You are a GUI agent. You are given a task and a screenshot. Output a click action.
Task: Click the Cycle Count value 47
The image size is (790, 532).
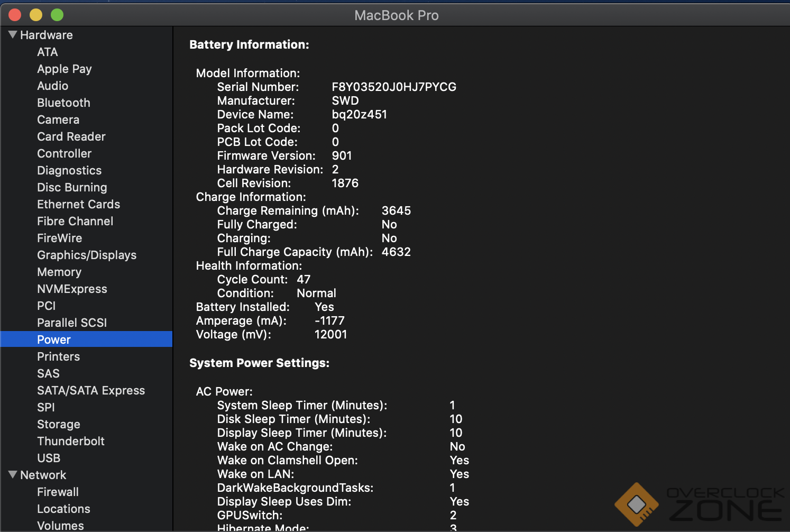click(x=304, y=279)
